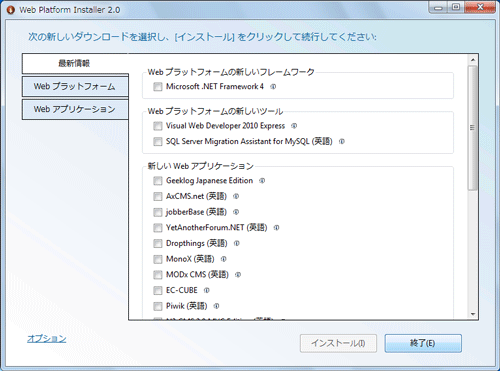
Task: Show info for YetAnotherForum.NET
Action: pyautogui.click(x=276, y=228)
